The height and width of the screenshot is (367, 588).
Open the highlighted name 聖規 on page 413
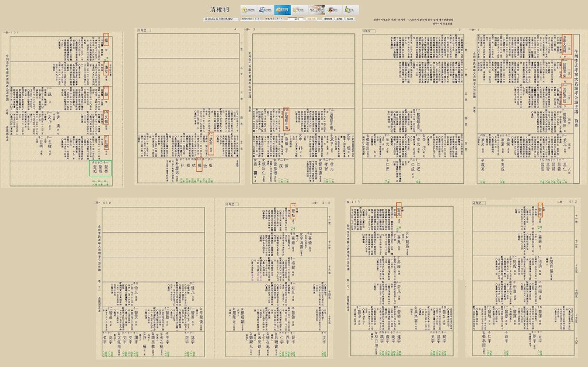click(399, 211)
